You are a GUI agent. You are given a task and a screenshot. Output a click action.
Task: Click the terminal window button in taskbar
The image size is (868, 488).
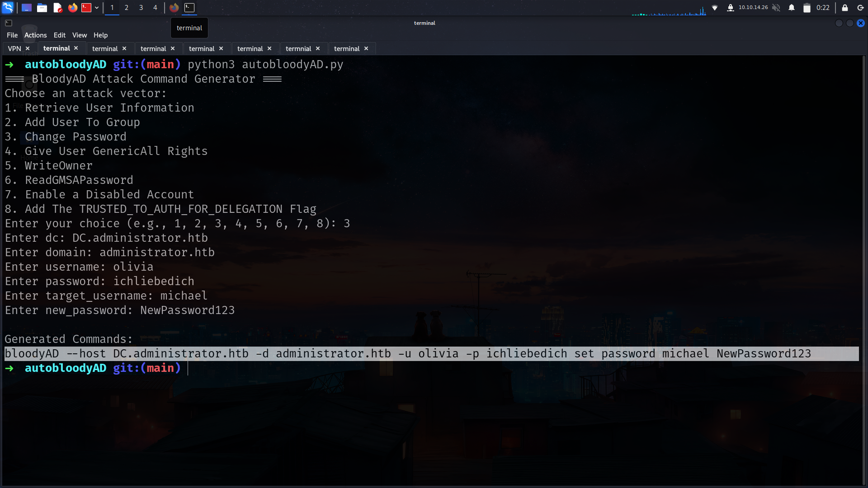[x=189, y=8]
